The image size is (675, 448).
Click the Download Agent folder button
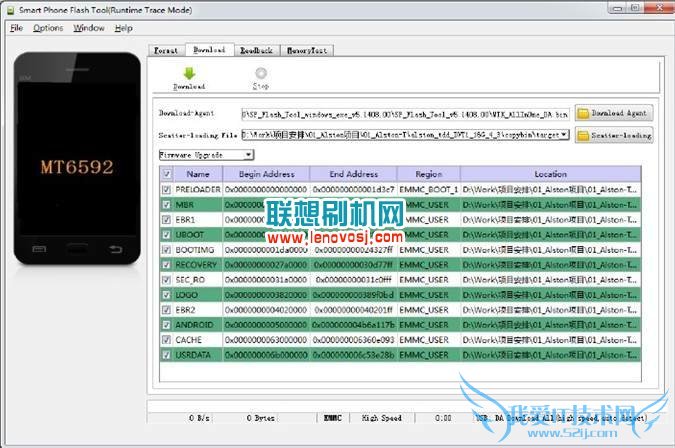click(614, 113)
